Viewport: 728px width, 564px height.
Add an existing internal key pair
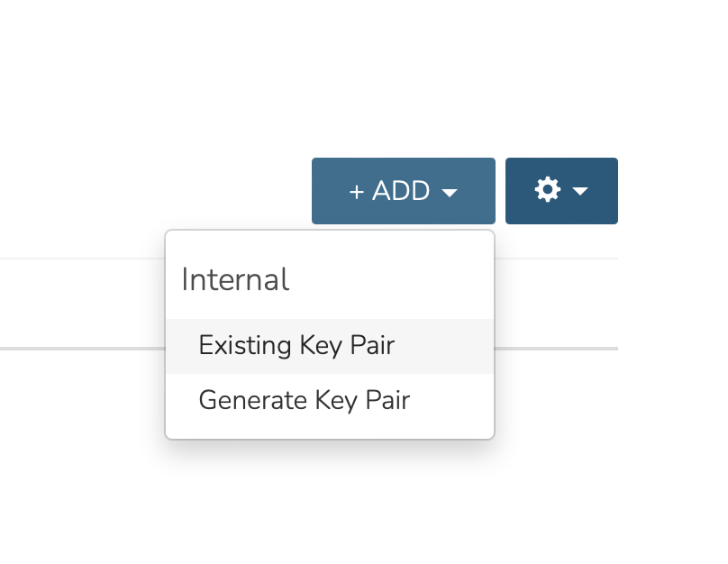coord(330,346)
